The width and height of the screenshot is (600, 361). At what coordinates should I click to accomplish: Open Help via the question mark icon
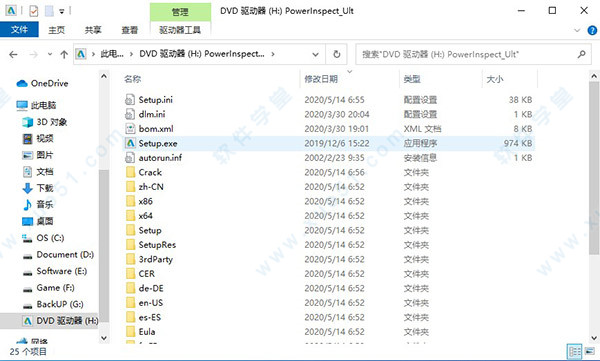click(592, 30)
